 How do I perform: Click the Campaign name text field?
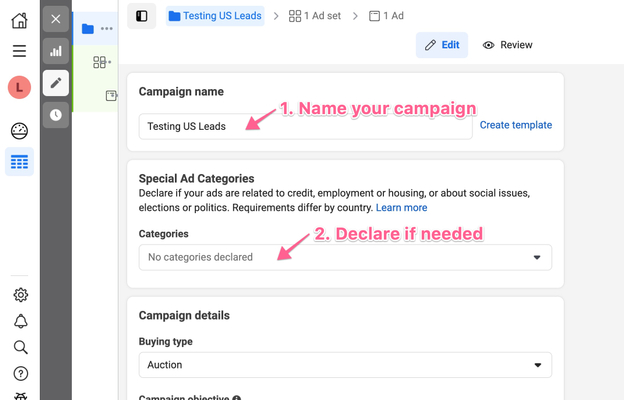pos(305,126)
